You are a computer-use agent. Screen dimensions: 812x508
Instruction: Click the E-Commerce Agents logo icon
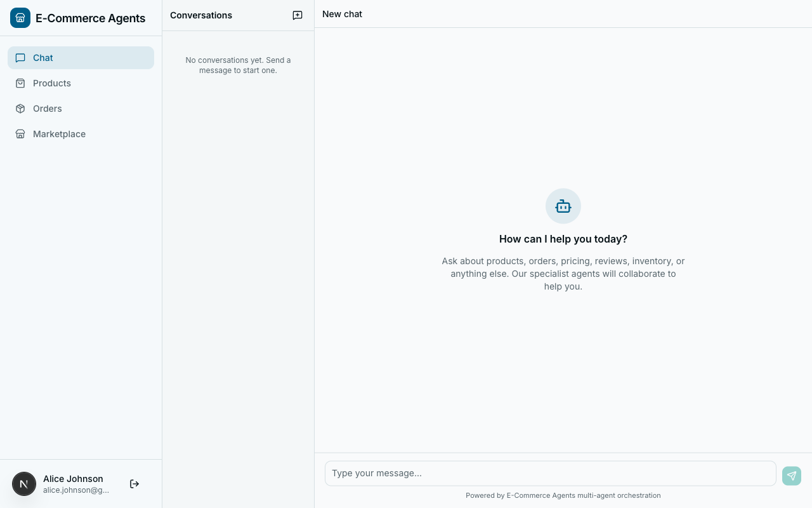(x=20, y=18)
